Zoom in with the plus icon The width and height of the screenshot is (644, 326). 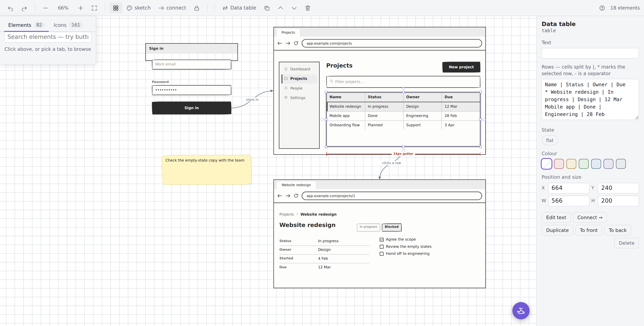tap(80, 8)
